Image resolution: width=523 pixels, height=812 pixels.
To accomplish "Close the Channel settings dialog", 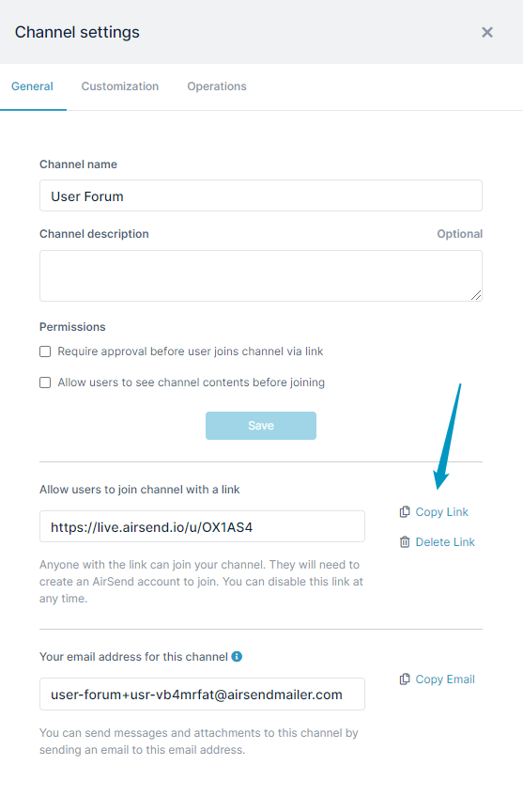I will pyautogui.click(x=486, y=32).
